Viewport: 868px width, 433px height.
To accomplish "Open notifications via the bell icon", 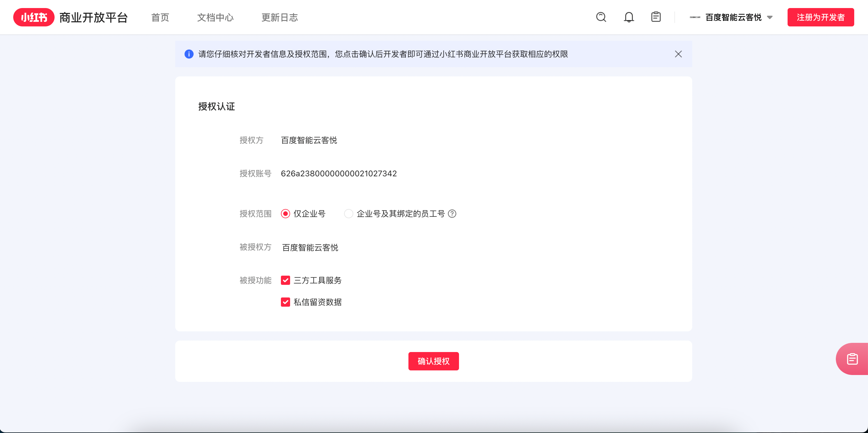I will tap(628, 17).
